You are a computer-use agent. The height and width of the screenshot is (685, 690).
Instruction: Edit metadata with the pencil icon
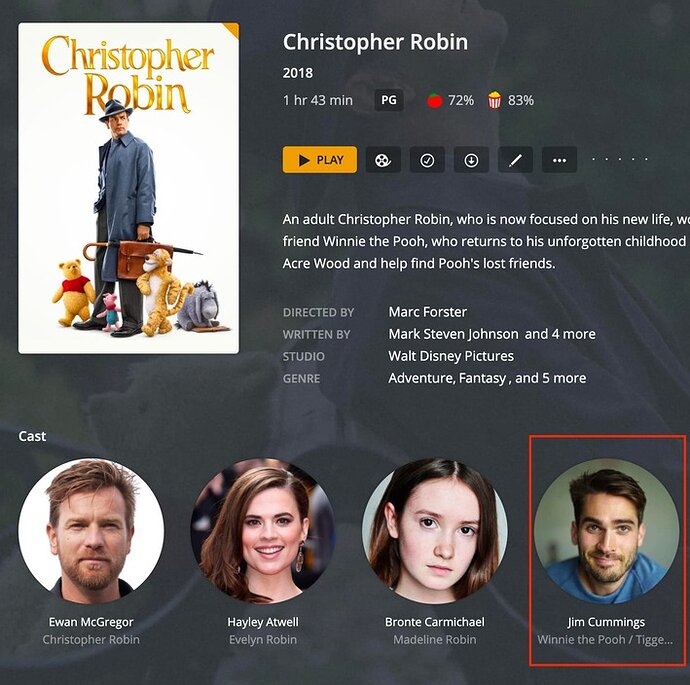coord(515,160)
